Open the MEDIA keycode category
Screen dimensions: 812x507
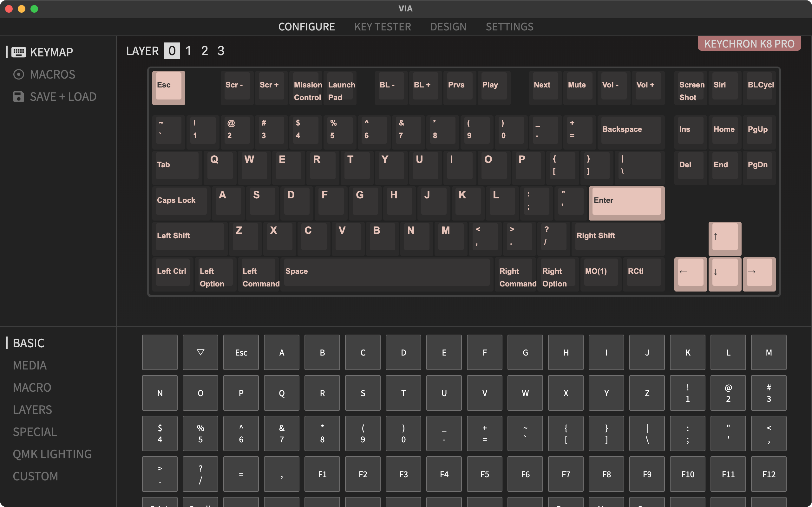click(29, 365)
